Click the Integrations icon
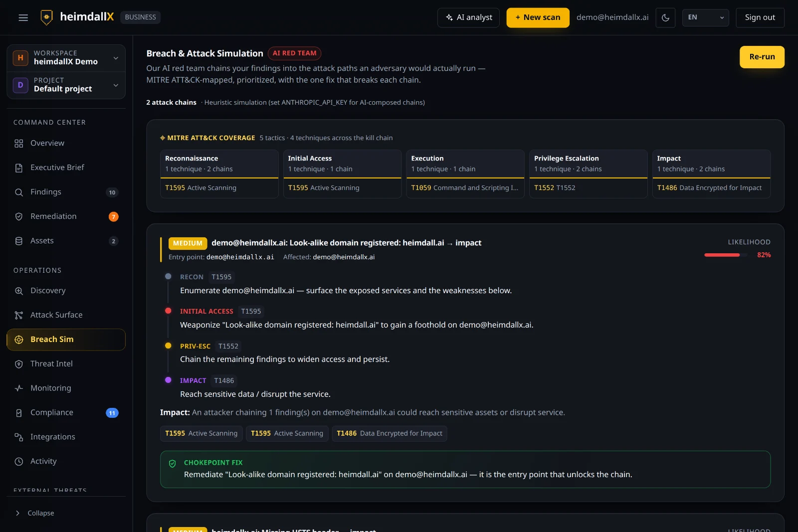 (x=19, y=437)
